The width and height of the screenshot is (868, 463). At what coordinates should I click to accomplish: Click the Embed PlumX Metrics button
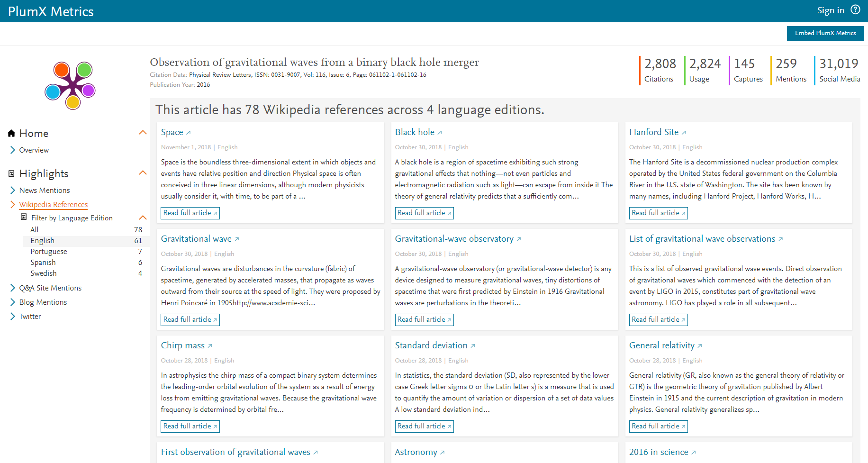pos(825,33)
